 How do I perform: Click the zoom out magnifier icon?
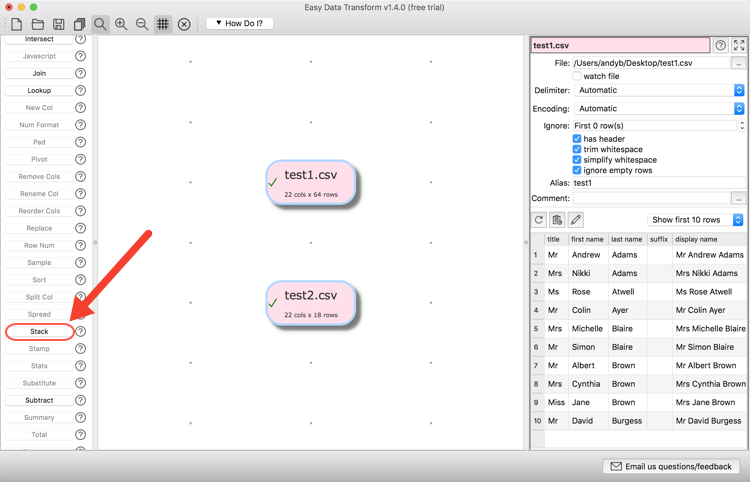(x=142, y=24)
